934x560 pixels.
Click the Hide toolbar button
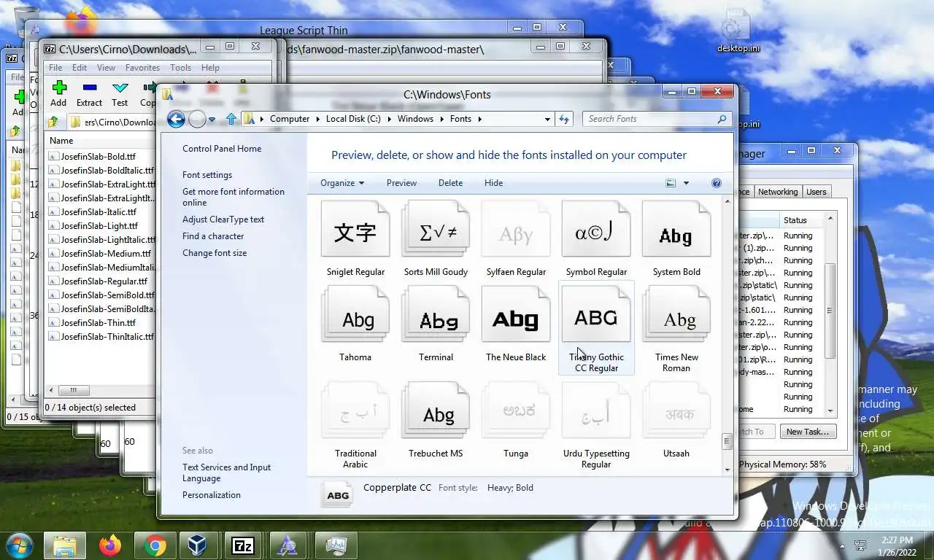pyautogui.click(x=493, y=183)
